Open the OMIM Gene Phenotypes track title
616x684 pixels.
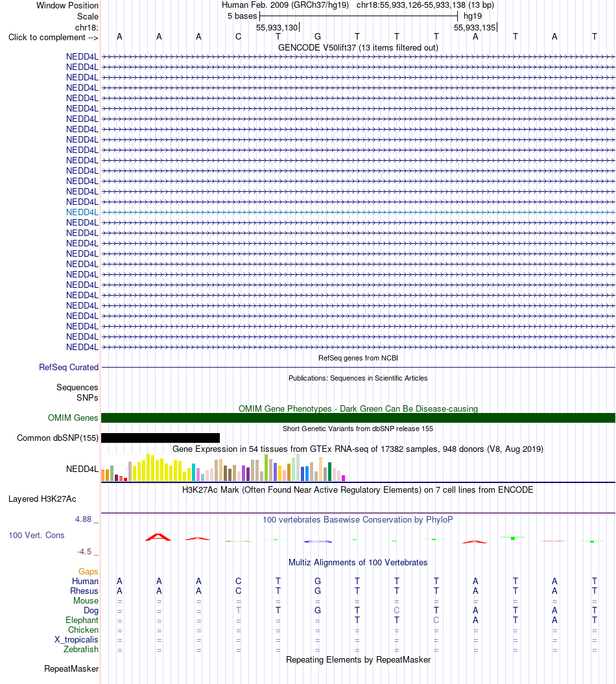[358, 408]
